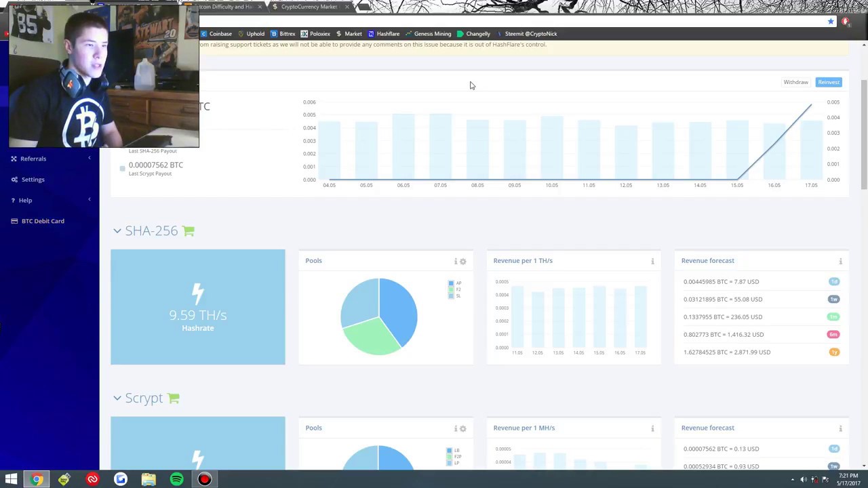Click the red browser extension icon

click(845, 22)
